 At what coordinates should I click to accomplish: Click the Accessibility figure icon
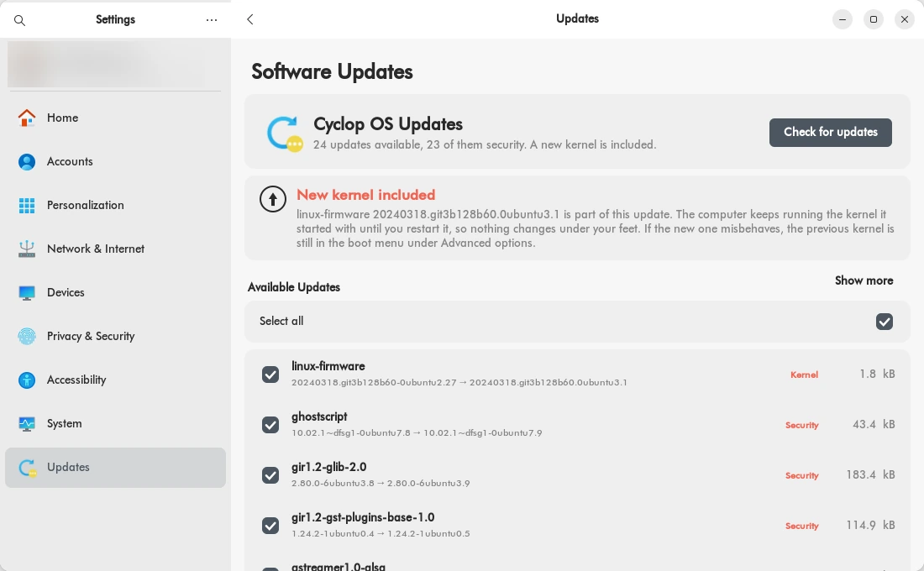click(27, 380)
